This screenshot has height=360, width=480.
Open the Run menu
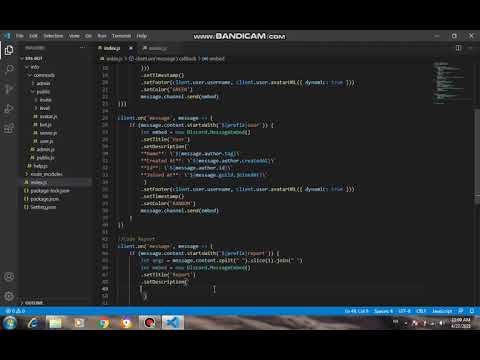(102, 36)
